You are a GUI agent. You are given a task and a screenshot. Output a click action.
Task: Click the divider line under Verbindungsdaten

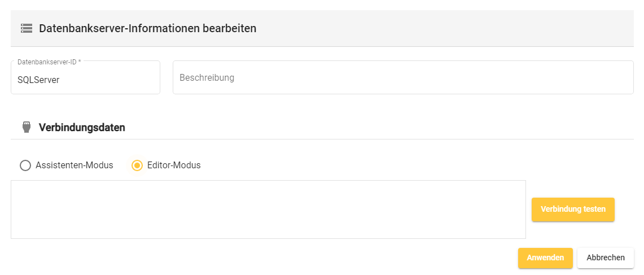322,139
